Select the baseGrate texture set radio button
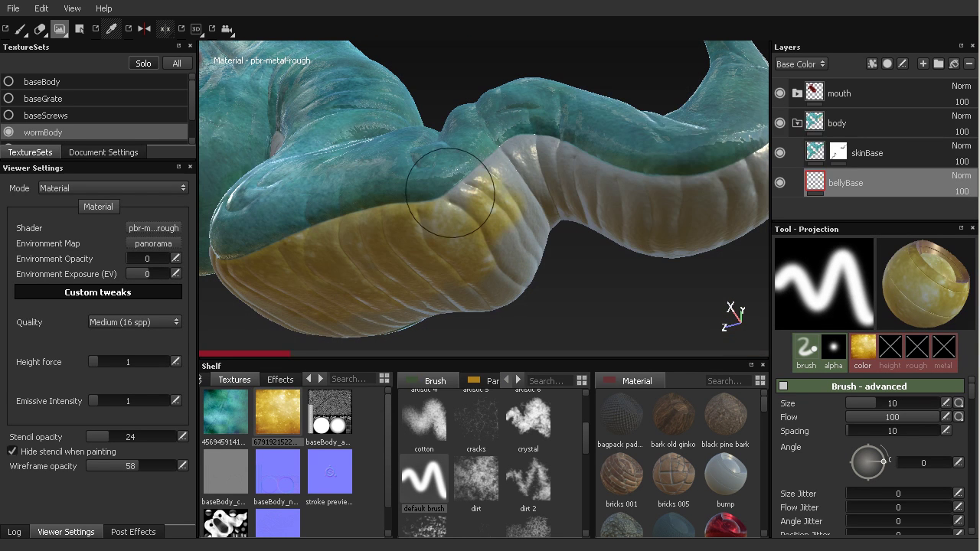980x551 pixels. (x=8, y=99)
